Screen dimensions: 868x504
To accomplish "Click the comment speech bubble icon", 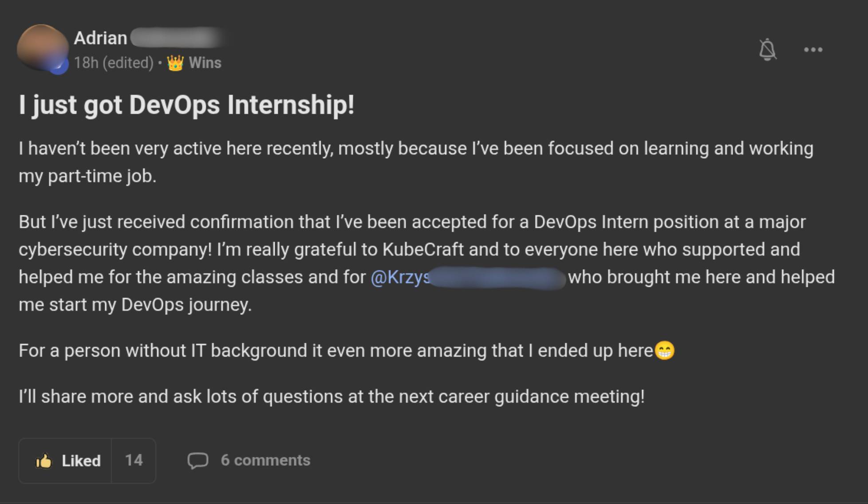I will click(x=197, y=460).
